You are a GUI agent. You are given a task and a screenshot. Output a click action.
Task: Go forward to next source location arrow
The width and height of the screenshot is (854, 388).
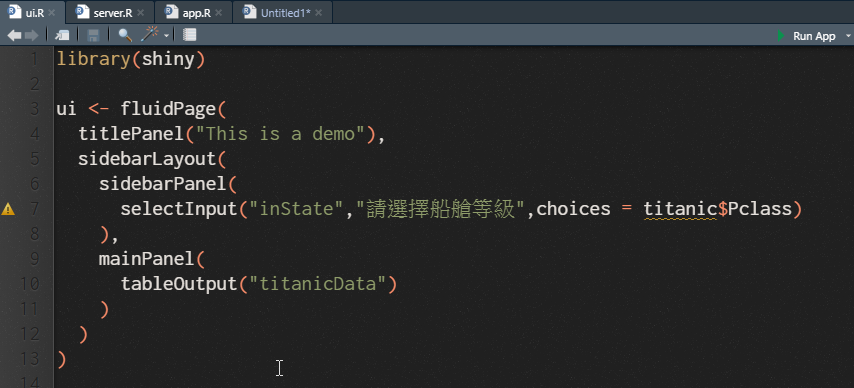[32, 35]
